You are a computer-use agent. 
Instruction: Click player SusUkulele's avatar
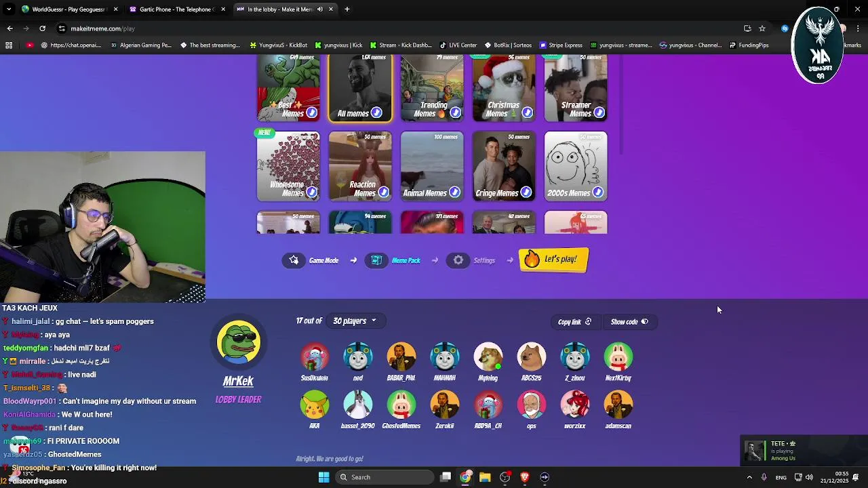(315, 357)
